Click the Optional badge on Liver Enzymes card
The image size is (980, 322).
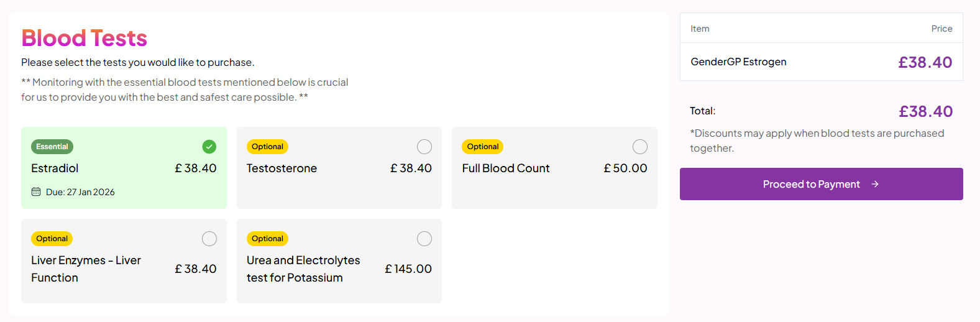pos(52,239)
